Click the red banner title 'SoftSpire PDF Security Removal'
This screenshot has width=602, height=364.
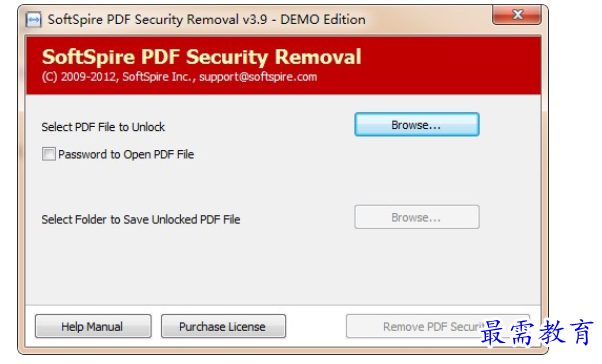202,57
